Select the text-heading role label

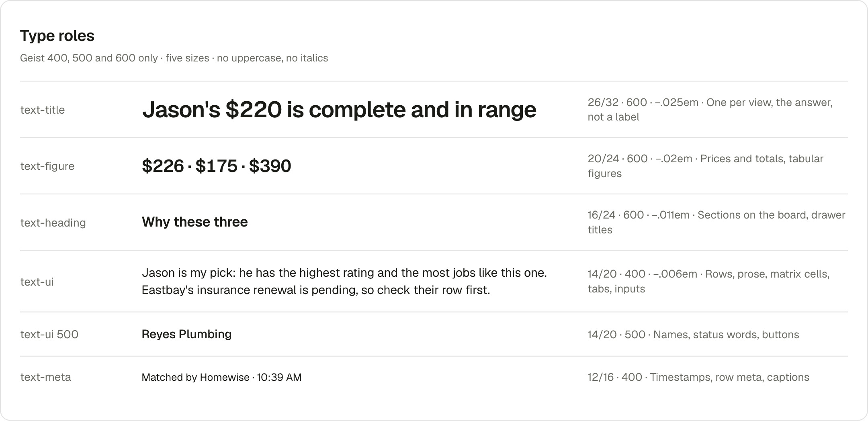pyautogui.click(x=53, y=223)
